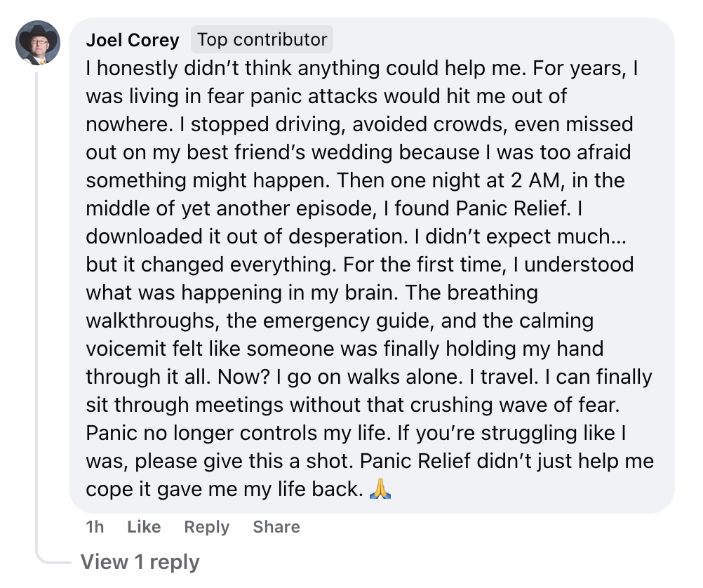Click "Panic Relief didn't just help me"

(507, 461)
